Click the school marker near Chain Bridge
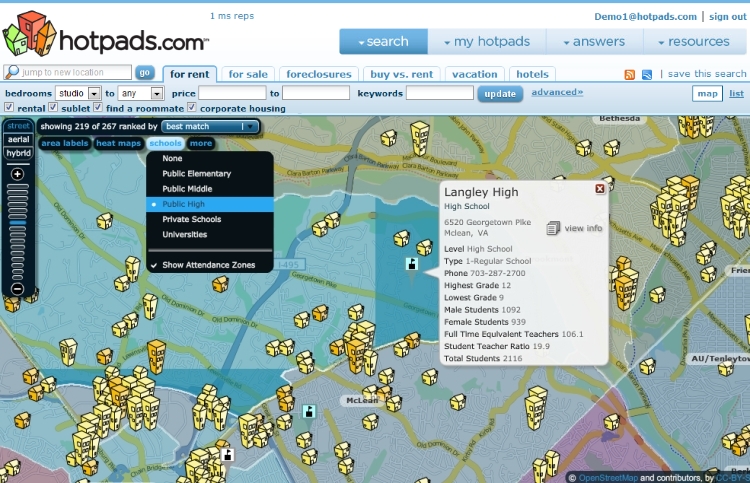 click(228, 454)
